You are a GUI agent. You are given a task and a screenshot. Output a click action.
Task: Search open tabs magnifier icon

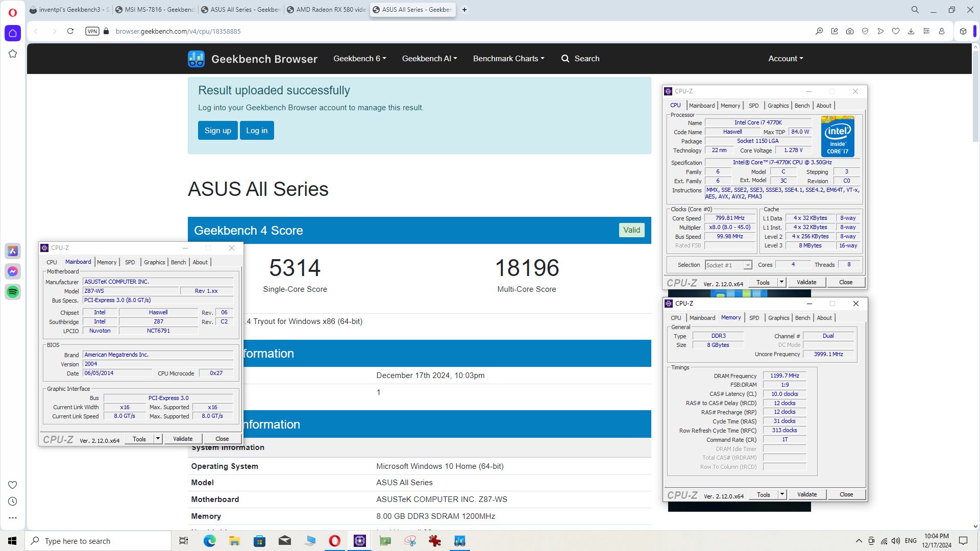pyautogui.click(x=915, y=10)
